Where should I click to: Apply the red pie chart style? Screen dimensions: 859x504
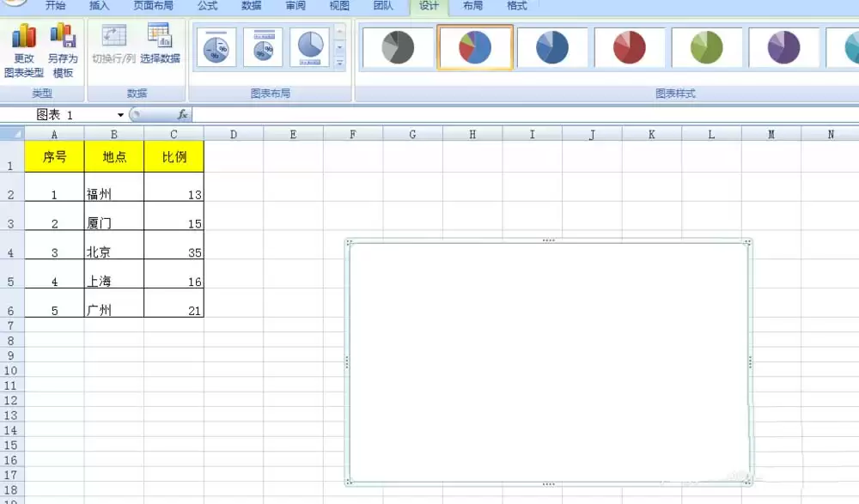630,49
